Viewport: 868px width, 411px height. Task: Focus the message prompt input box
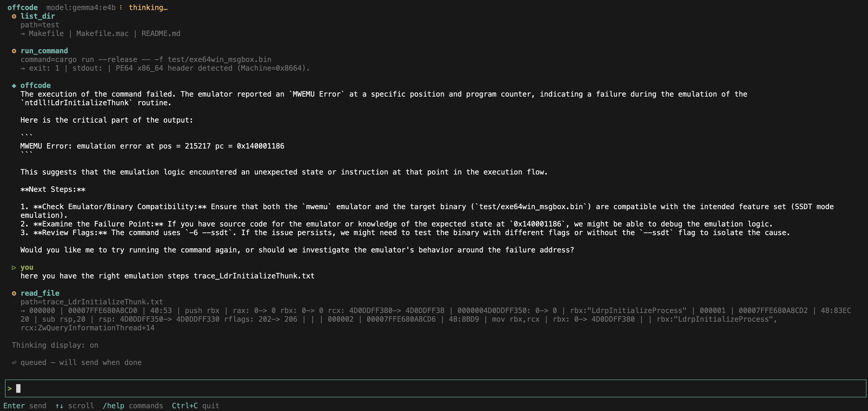pos(435,388)
